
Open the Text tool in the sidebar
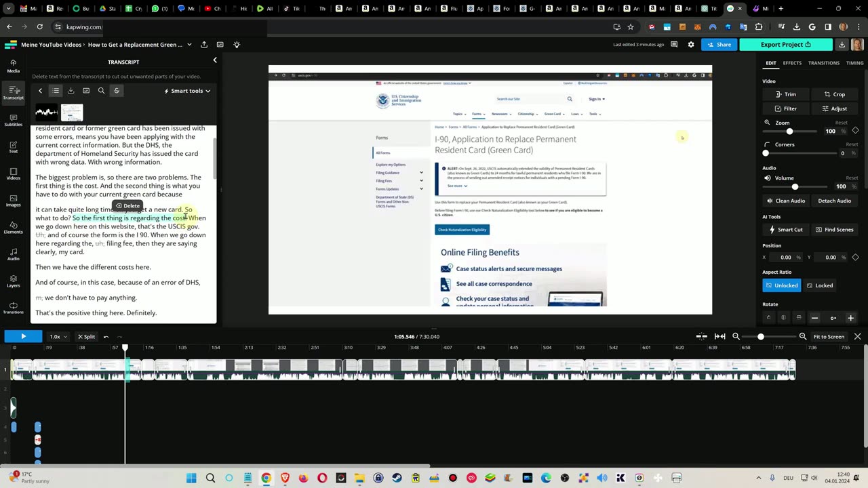(13, 146)
